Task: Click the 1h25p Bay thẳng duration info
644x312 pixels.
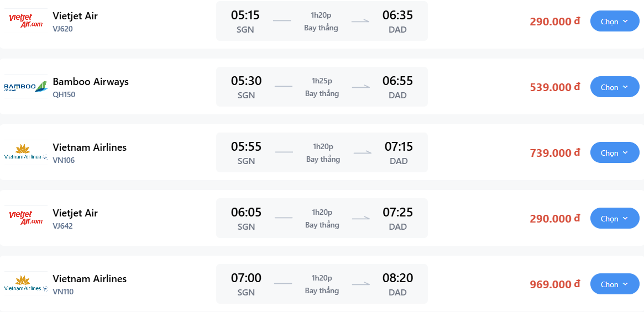Action: (x=322, y=87)
